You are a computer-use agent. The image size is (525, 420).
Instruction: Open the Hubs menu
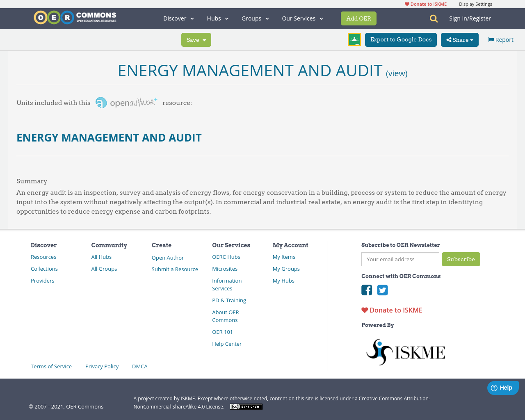(x=217, y=18)
